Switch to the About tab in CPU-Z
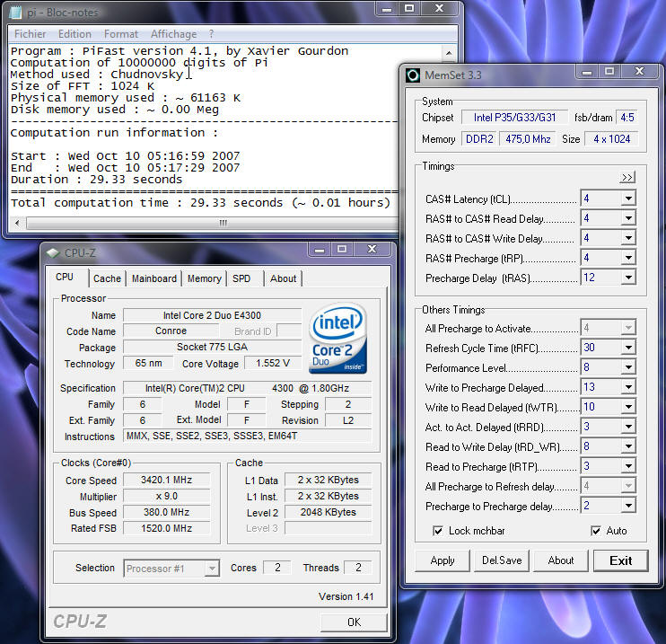 pyautogui.click(x=284, y=278)
